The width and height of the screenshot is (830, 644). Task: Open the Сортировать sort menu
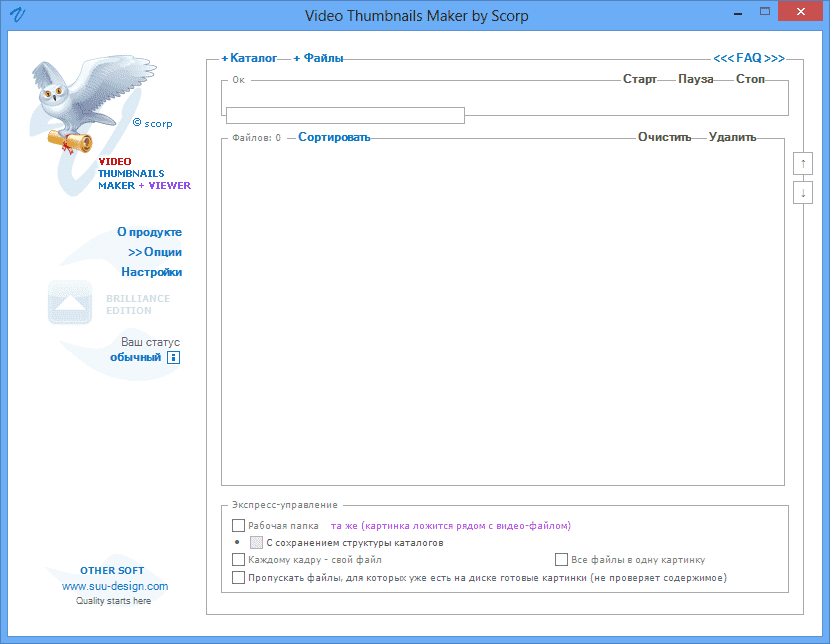point(334,138)
